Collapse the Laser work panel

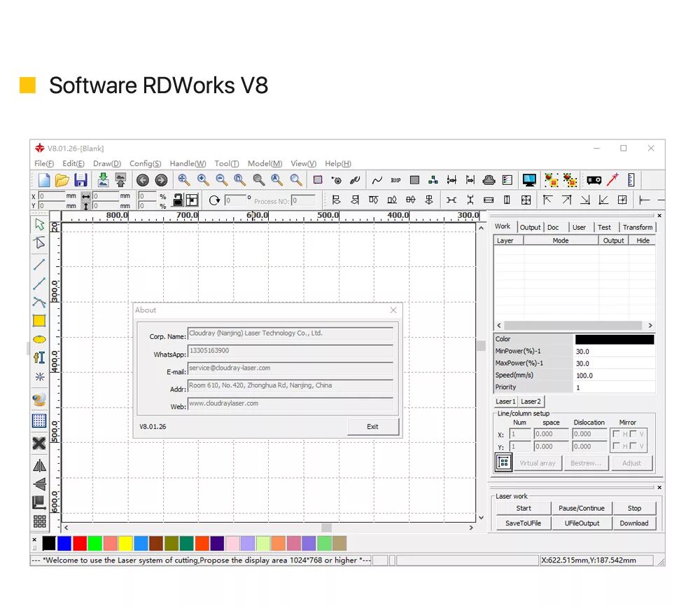(x=659, y=487)
